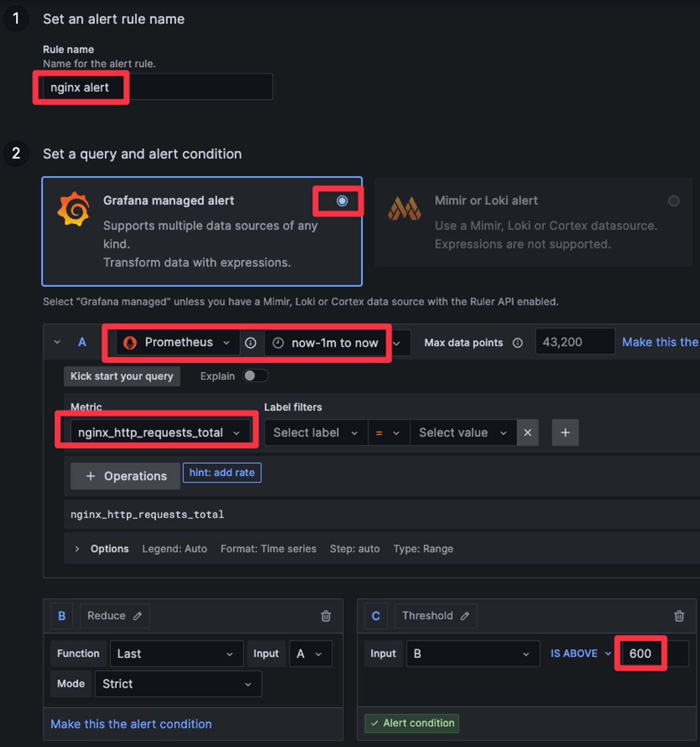This screenshot has height=747, width=700.
Task: Click the Operations button
Action: (125, 476)
